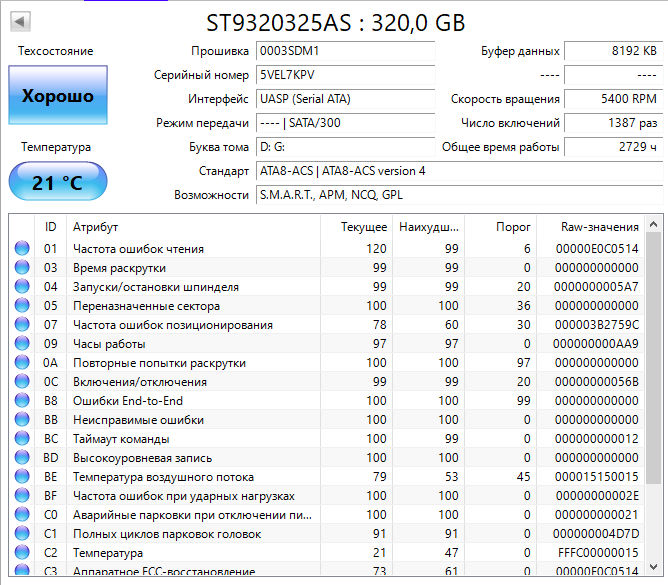
Task: Click status orb for attribute B8 End-to-End errors
Action: click(x=22, y=401)
